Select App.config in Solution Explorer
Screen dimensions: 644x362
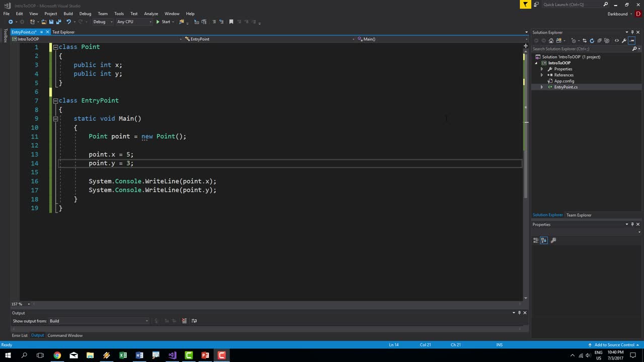pos(564,81)
